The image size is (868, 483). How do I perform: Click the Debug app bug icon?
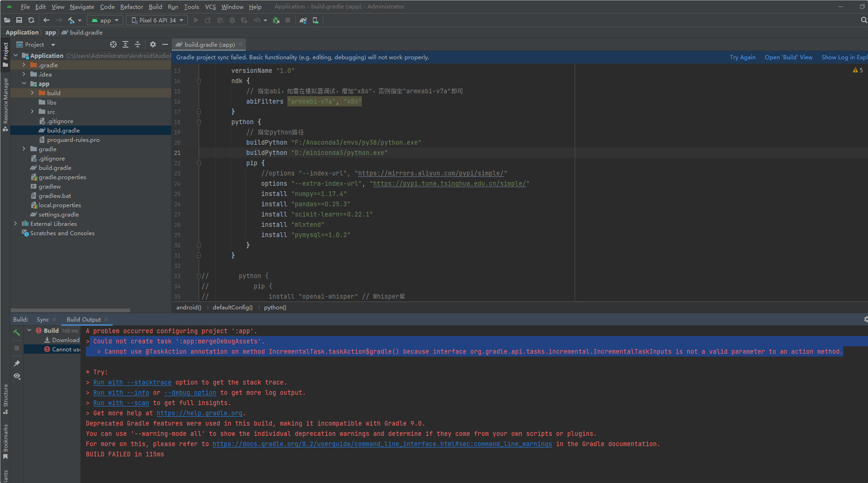[x=232, y=20]
